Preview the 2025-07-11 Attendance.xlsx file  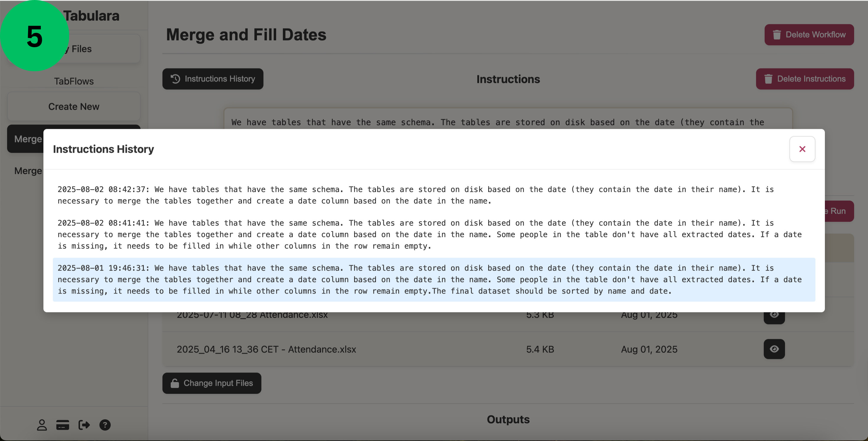tap(774, 316)
